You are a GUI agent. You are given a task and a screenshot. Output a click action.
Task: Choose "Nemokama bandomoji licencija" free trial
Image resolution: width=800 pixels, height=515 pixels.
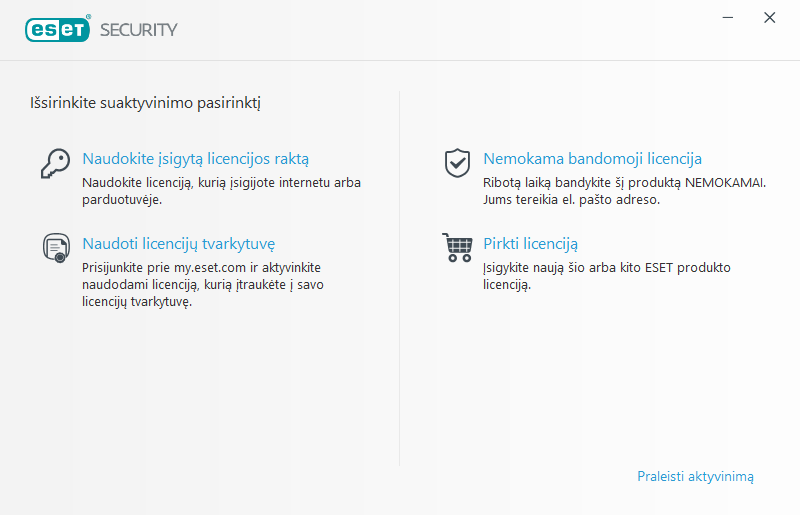[x=592, y=158]
